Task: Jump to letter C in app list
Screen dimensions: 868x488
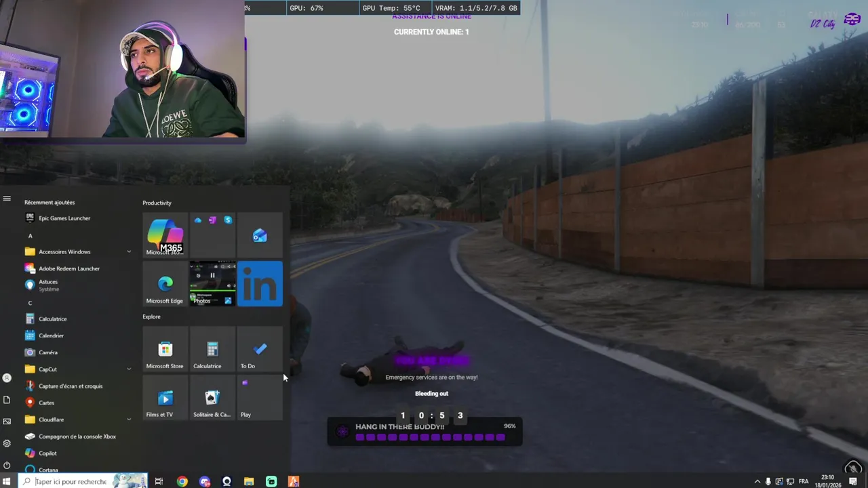Action: pos(30,303)
